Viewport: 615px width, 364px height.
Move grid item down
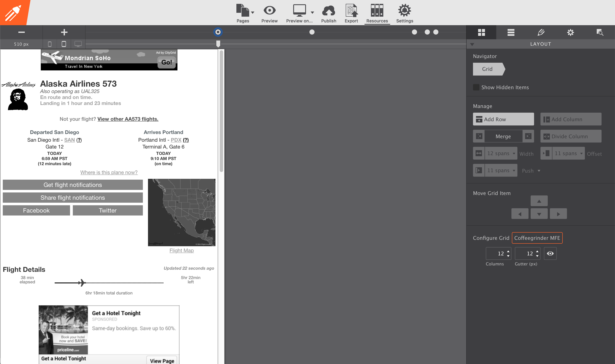click(x=539, y=214)
